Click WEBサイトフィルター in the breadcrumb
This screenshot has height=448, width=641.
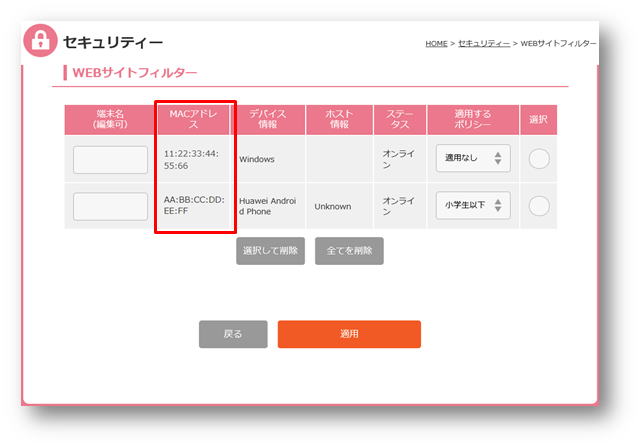558,43
